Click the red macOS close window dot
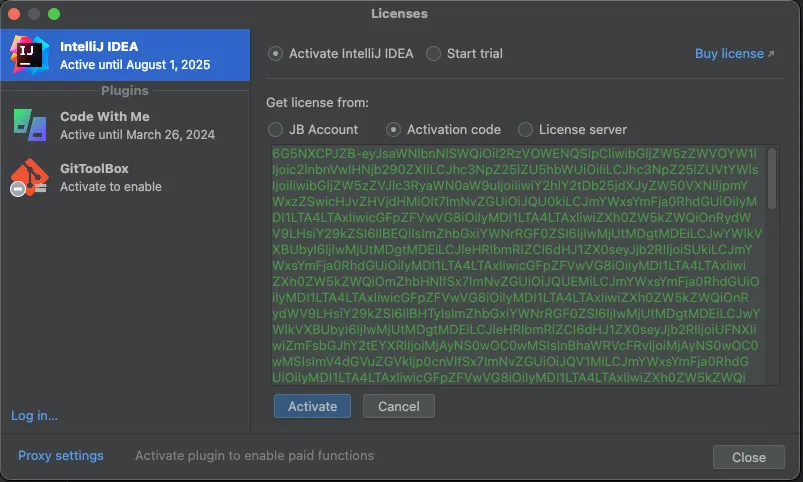This screenshot has height=482, width=803. point(14,14)
